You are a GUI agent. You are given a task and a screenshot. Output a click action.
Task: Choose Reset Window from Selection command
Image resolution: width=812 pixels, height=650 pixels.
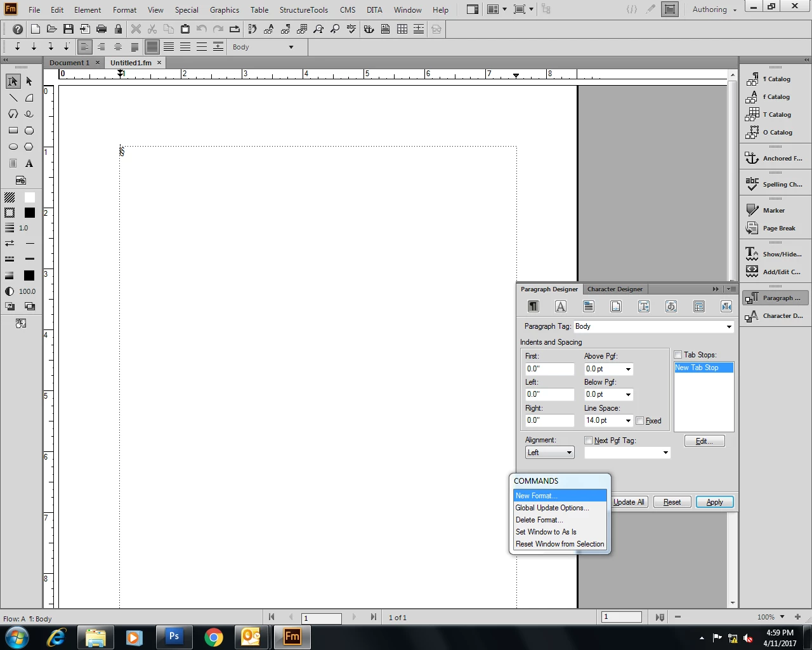(x=560, y=544)
